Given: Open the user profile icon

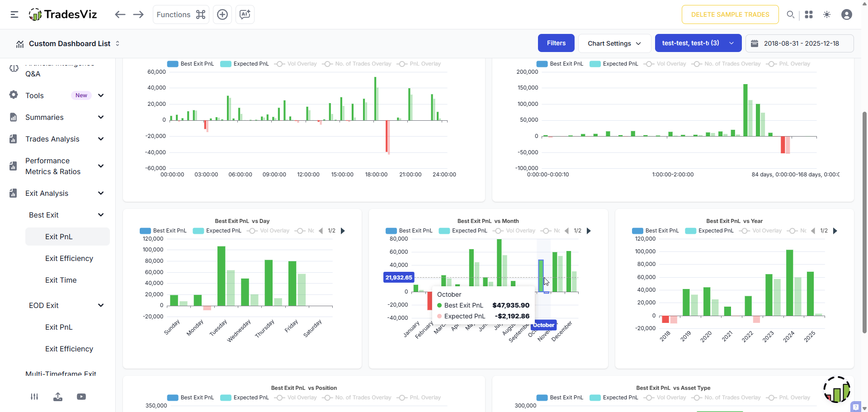Looking at the screenshot, I should click(x=847, y=14).
